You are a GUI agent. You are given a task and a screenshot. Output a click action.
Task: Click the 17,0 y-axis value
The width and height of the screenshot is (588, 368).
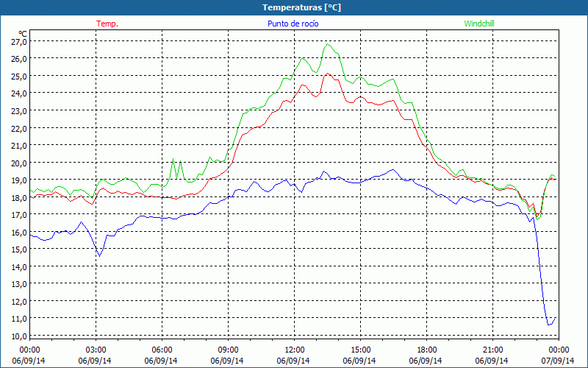pos(18,215)
